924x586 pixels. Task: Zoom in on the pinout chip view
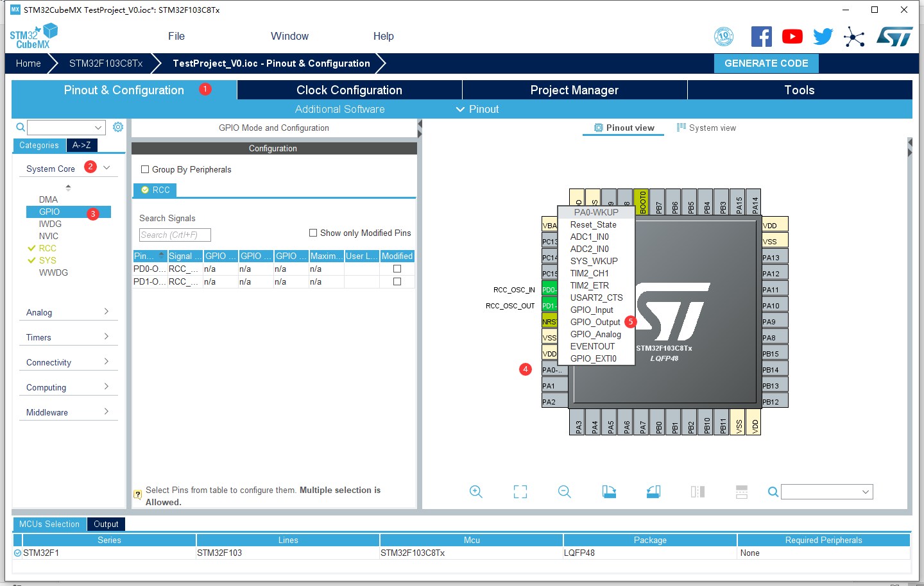tap(476, 492)
